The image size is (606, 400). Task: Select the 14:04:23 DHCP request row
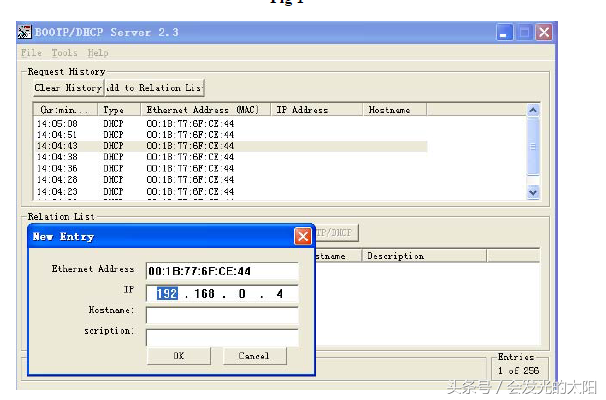[x=231, y=191]
